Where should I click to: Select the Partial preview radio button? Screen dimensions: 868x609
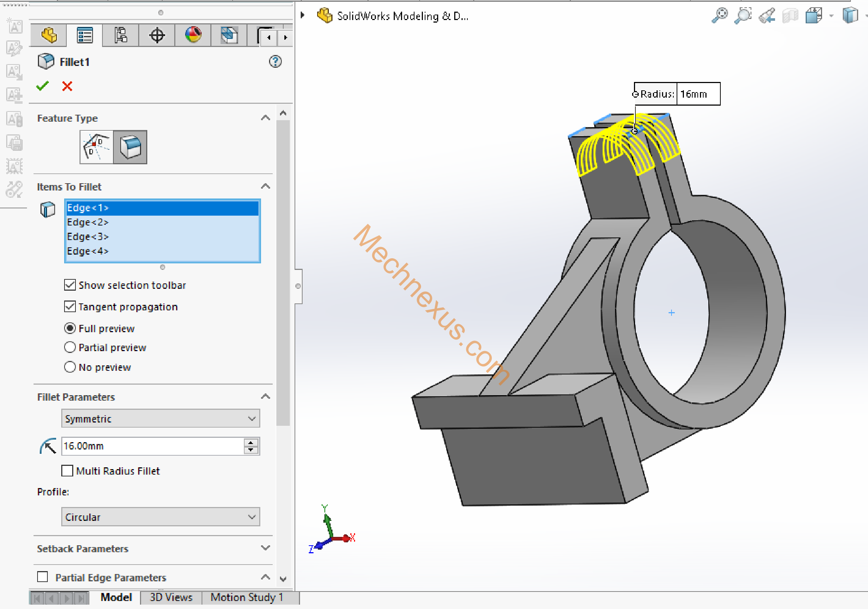(70, 347)
